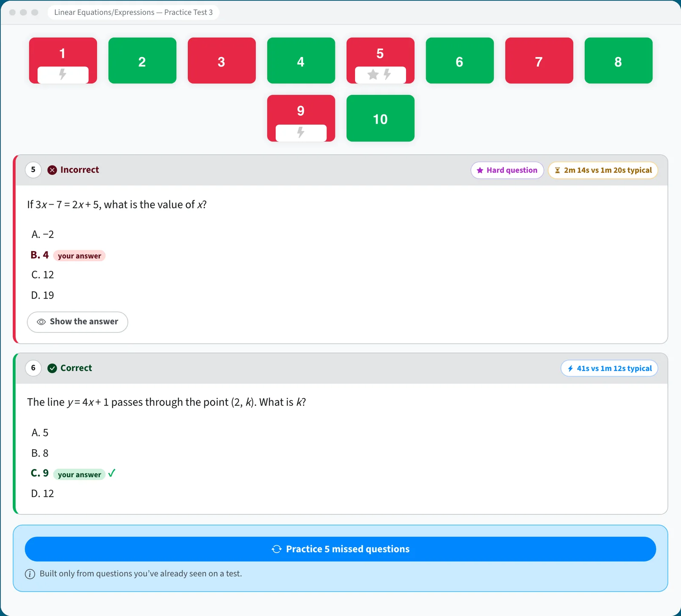Click lightning bolt icon on tile 1
Image resolution: width=681 pixels, height=616 pixels.
point(63,74)
